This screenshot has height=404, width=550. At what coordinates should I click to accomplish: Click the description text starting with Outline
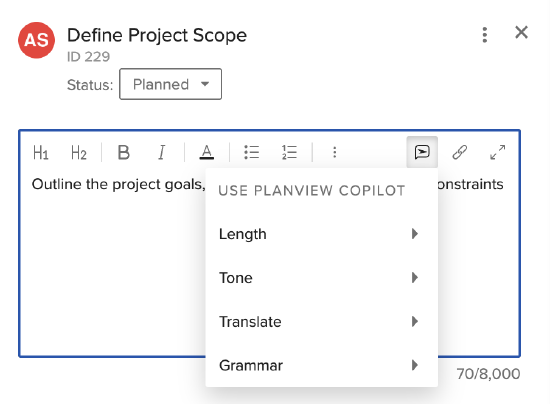pyautogui.click(x=119, y=184)
